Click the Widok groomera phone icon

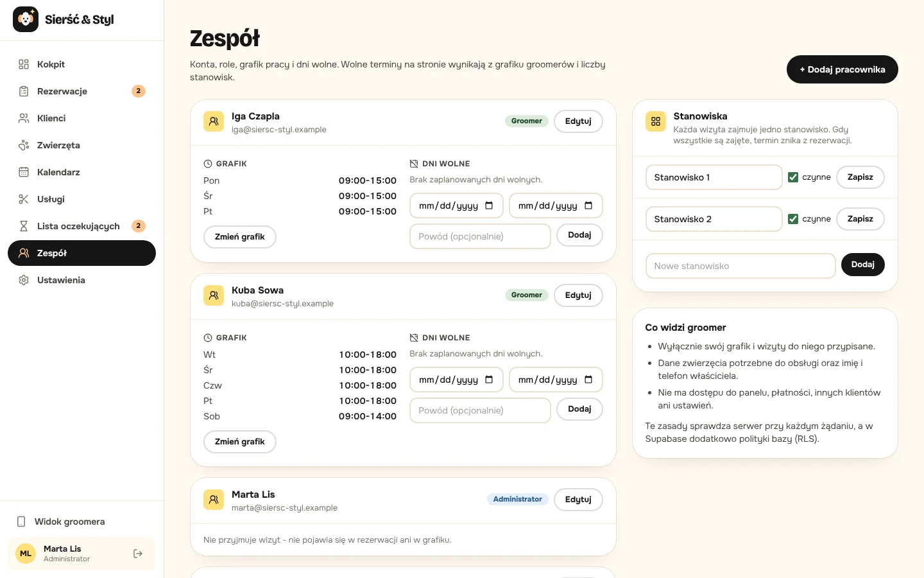pos(21,521)
